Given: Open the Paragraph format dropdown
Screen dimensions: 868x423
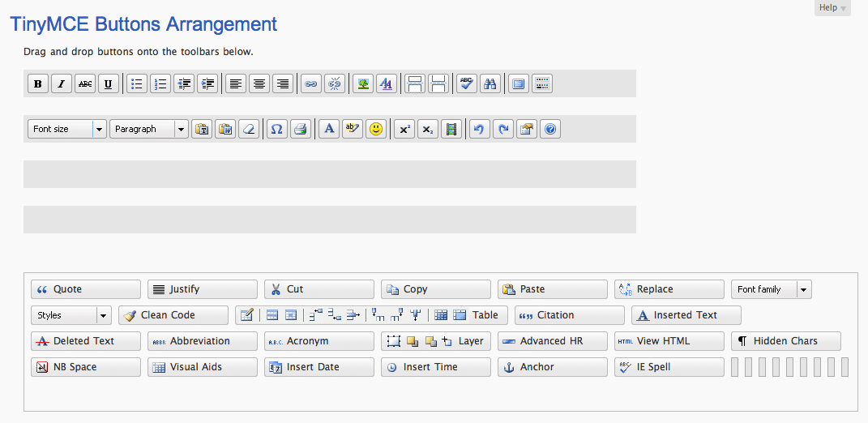Looking at the screenshot, I should 149,129.
